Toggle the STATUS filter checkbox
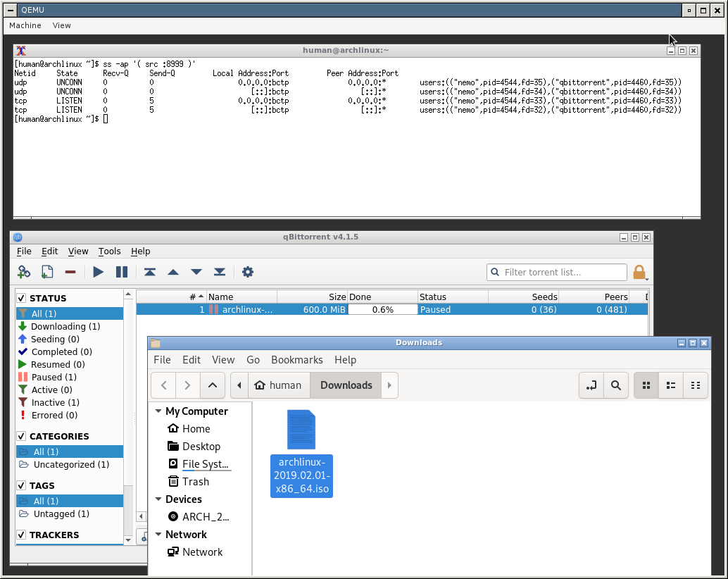 click(x=20, y=297)
